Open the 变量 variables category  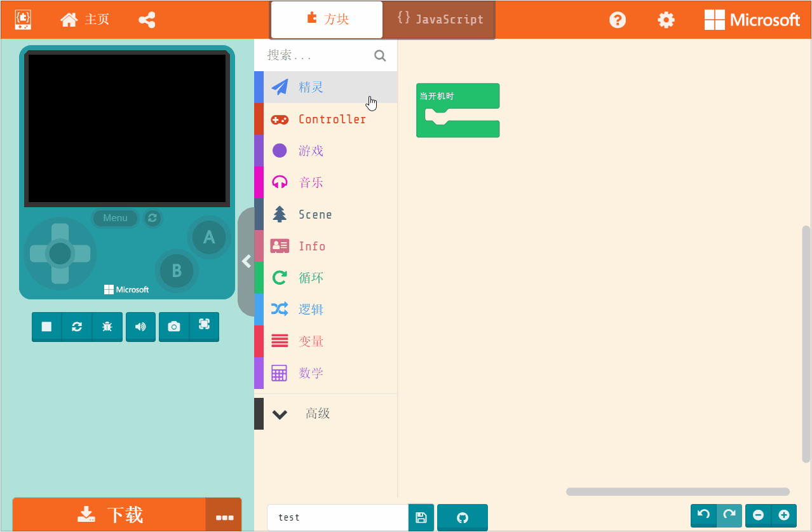(x=326, y=341)
